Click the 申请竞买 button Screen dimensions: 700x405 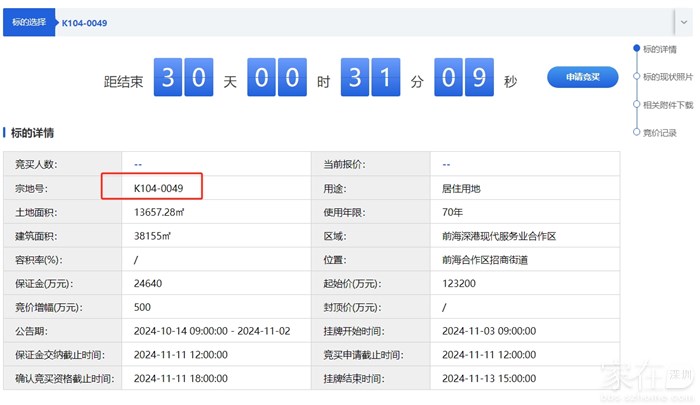coord(582,77)
